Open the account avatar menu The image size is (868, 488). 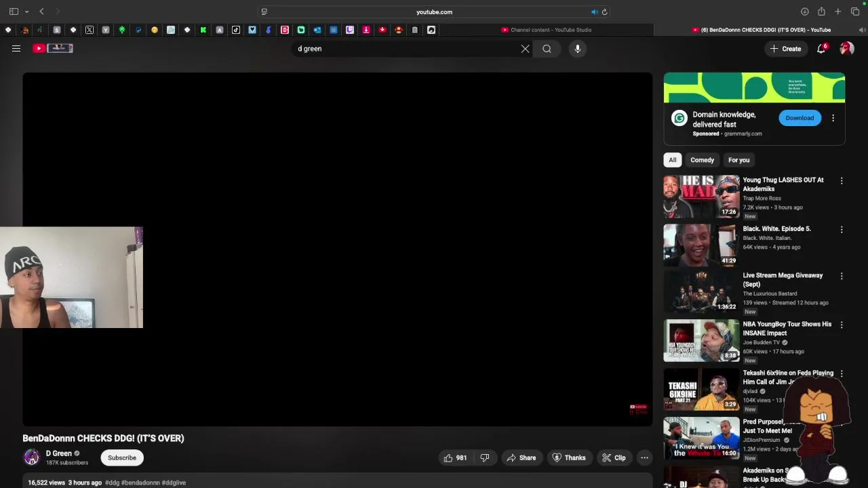(846, 48)
